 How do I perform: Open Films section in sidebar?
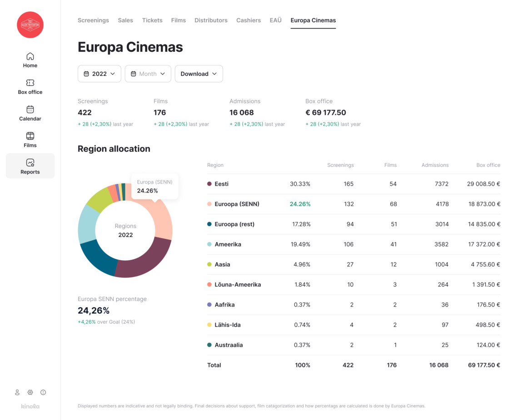tap(30, 139)
